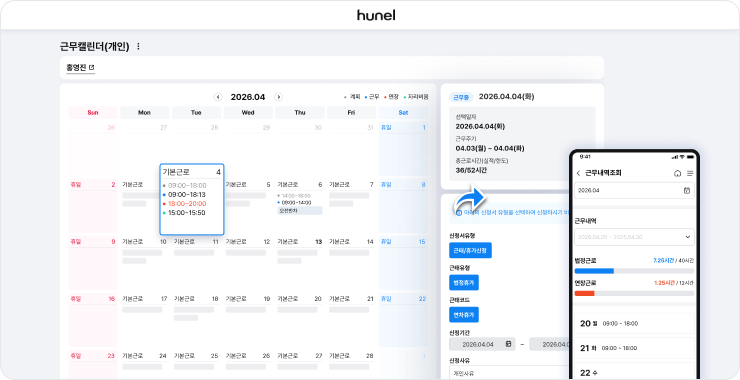Click the 신청기간 start date field 2026.04.04
This screenshot has height=380, width=740.
pos(482,344)
